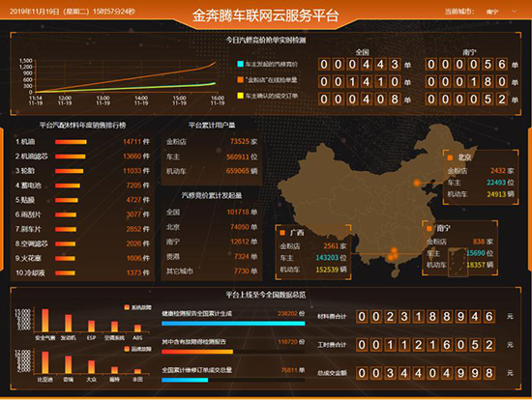Click the value 4727 件
This screenshot has width=532, height=400.
pyautogui.click(x=137, y=200)
